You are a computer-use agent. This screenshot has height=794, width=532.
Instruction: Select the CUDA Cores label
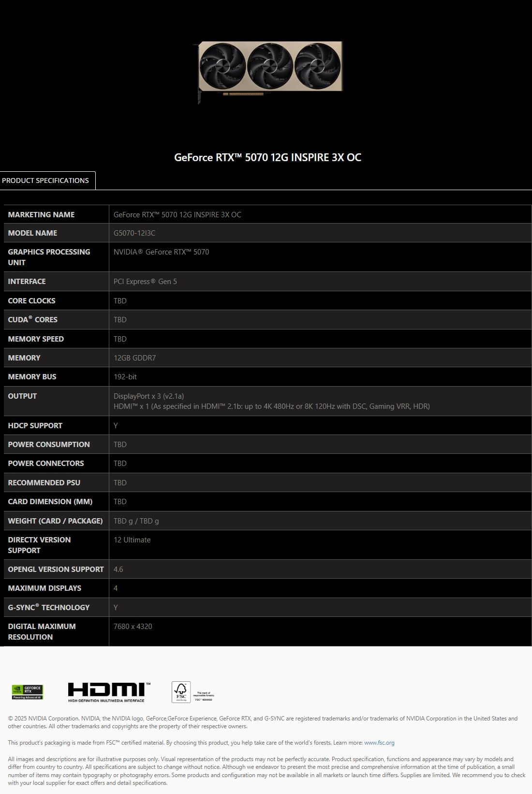click(x=32, y=319)
